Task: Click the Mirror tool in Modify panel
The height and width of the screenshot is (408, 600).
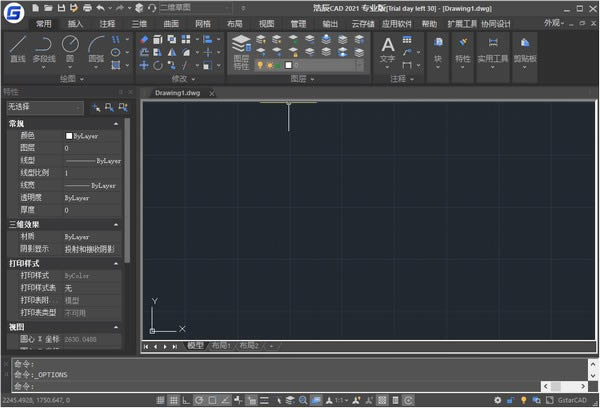Action: (172, 52)
